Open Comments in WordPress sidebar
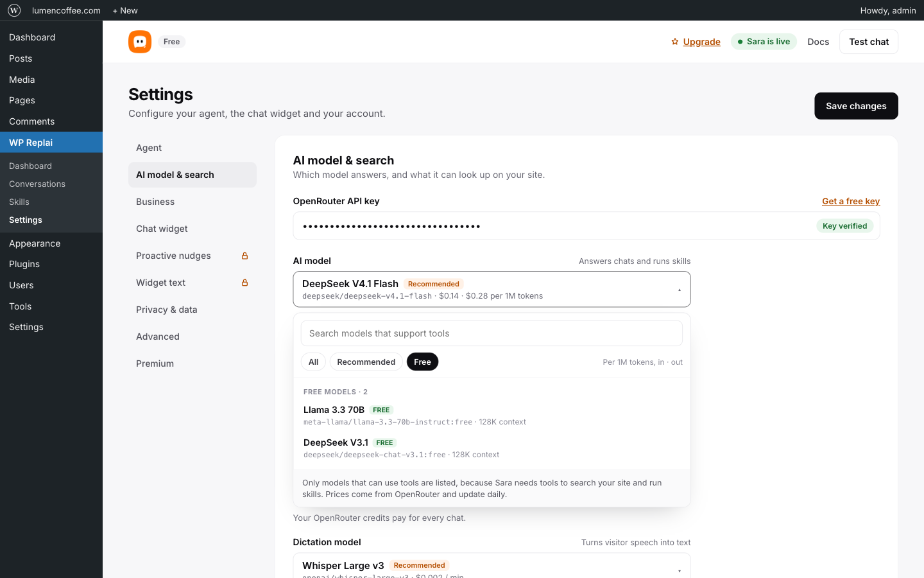 pyautogui.click(x=51, y=121)
